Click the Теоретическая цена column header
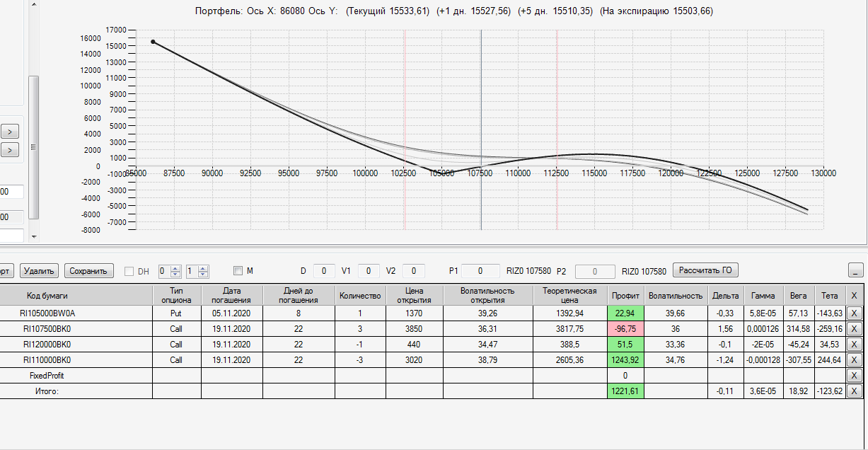 pyautogui.click(x=569, y=296)
